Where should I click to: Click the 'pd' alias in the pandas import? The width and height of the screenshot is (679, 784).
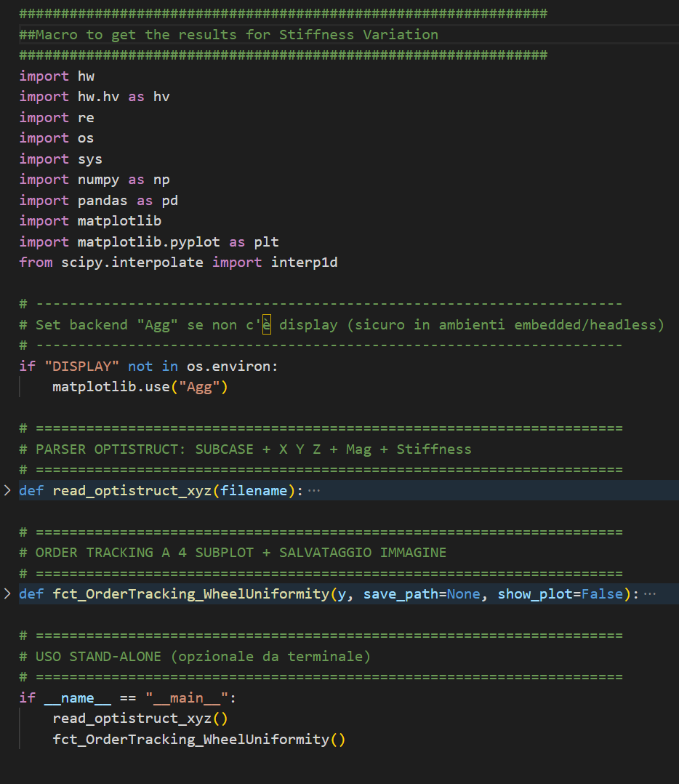click(170, 201)
